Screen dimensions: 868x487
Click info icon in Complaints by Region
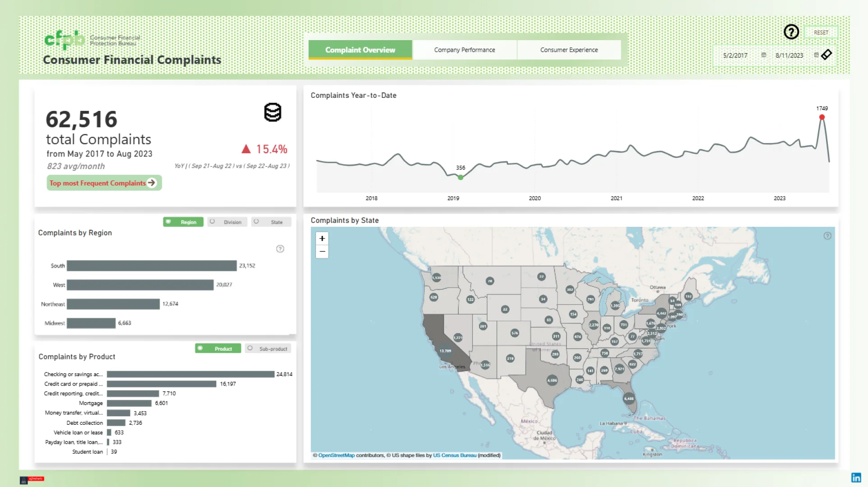click(x=280, y=249)
